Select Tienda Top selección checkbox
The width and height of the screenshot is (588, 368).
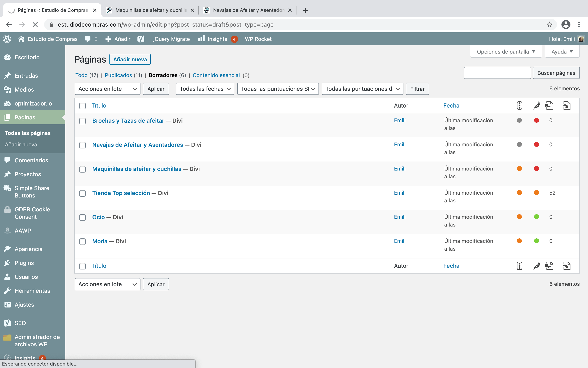(x=83, y=193)
